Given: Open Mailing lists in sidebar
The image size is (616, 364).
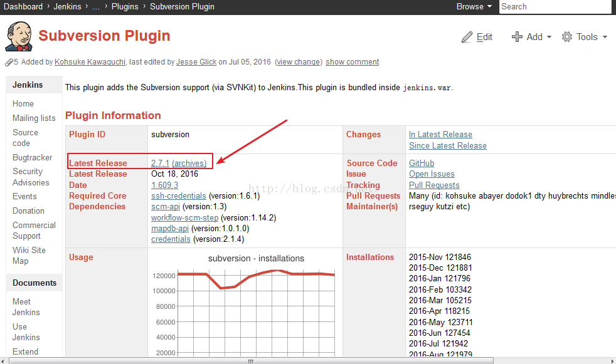Looking at the screenshot, I should click(34, 118).
